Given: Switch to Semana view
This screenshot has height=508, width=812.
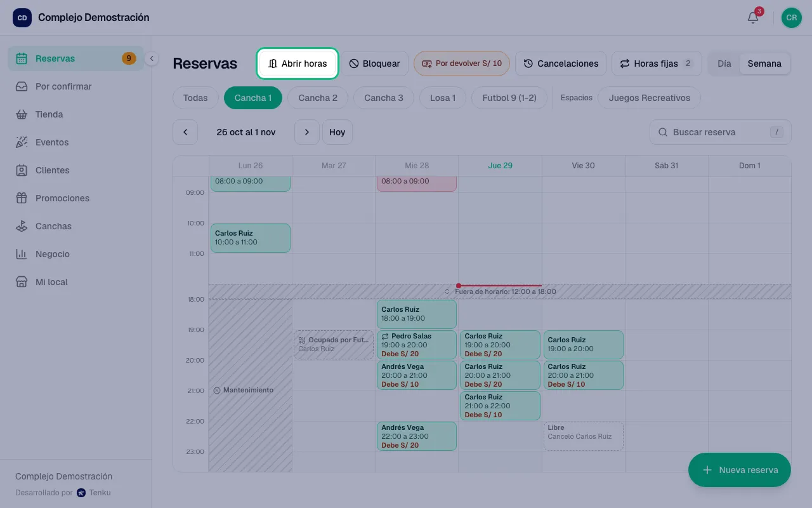Looking at the screenshot, I should (x=764, y=63).
